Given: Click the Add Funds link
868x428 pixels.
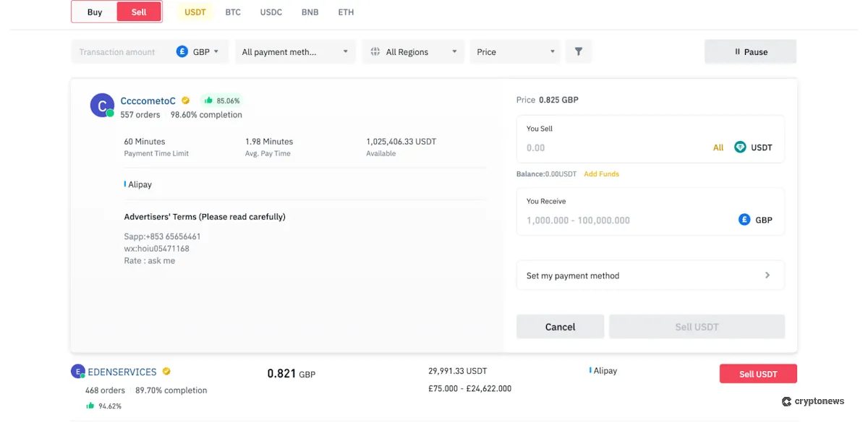Looking at the screenshot, I should click(601, 174).
